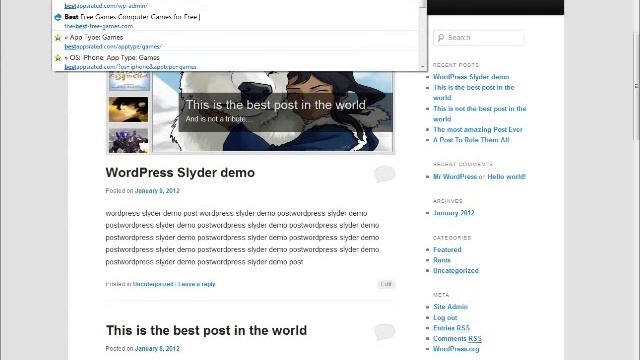This screenshot has height=360, width=640.
Task: Open The most amazing Post Ever link
Action: pyautogui.click(x=478, y=129)
